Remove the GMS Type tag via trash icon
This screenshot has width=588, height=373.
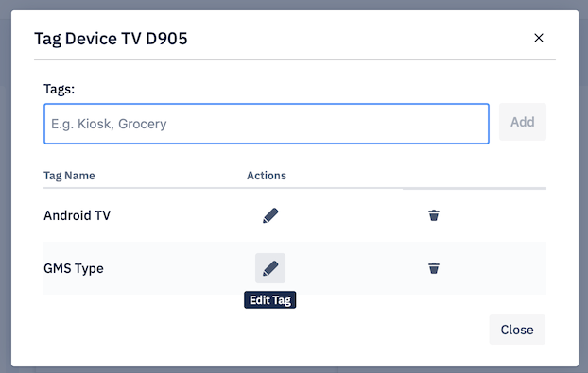[x=434, y=268]
